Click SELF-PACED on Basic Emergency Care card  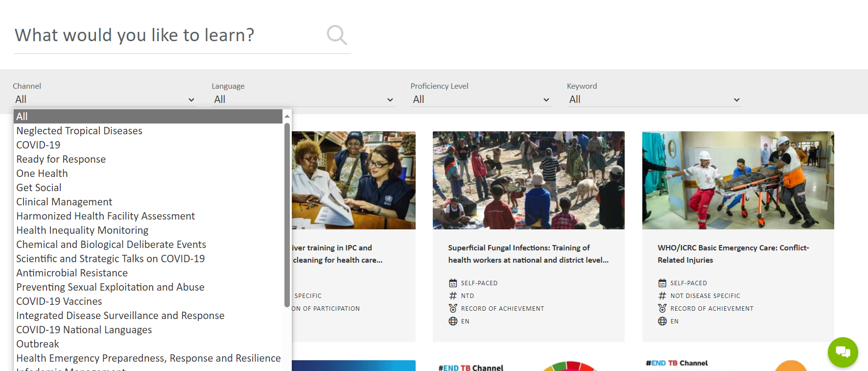689,283
